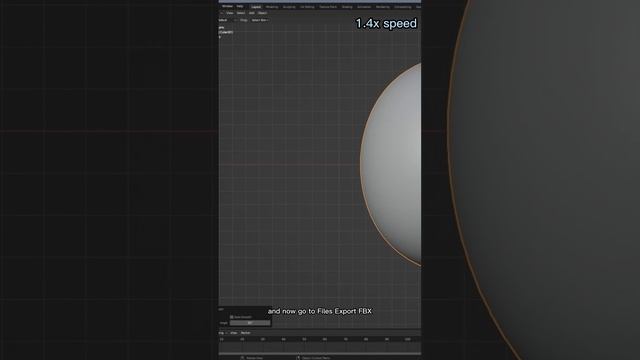The image size is (640, 360).
Task: Open the viewport View menu
Action: coord(230,13)
